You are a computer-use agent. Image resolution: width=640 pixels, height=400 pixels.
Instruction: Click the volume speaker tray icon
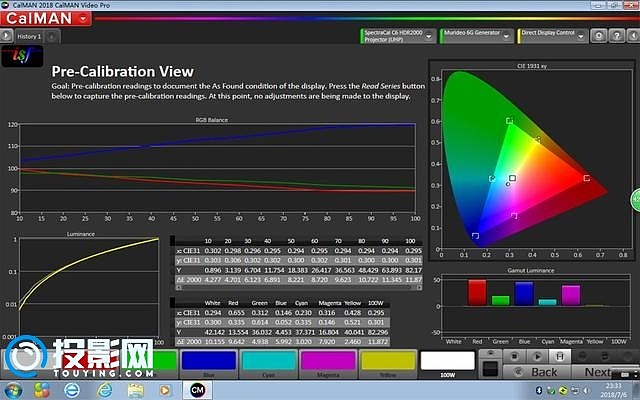click(587, 390)
